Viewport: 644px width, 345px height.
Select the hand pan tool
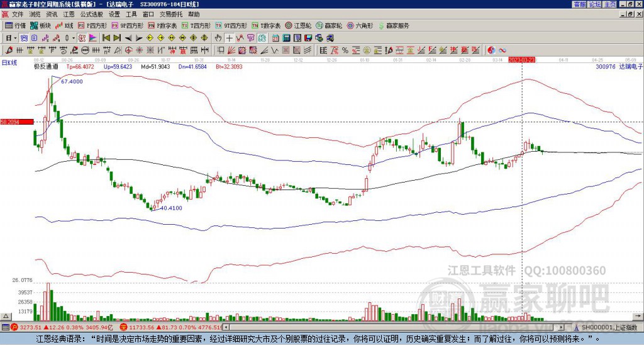point(218,38)
